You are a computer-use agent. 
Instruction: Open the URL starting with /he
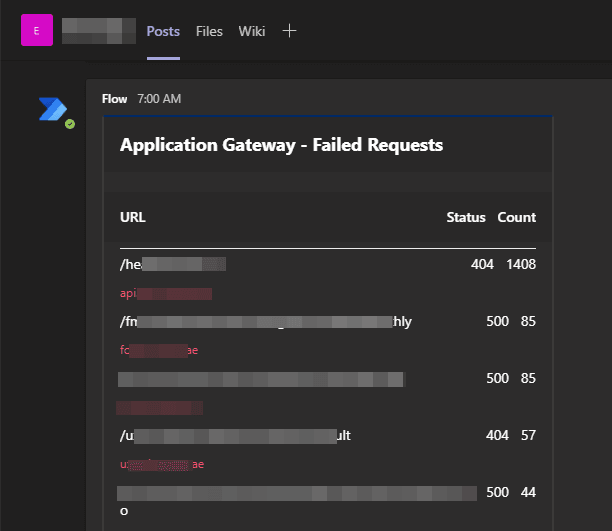click(173, 264)
